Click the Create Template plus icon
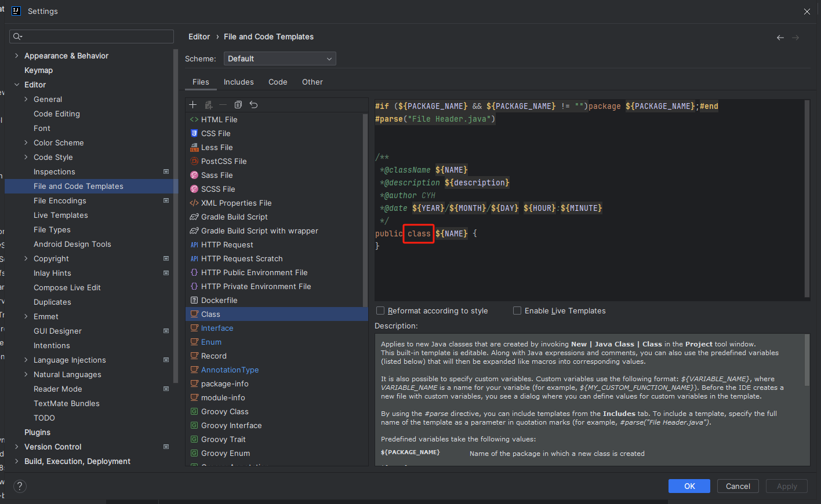This screenshot has height=504, width=821. click(193, 105)
